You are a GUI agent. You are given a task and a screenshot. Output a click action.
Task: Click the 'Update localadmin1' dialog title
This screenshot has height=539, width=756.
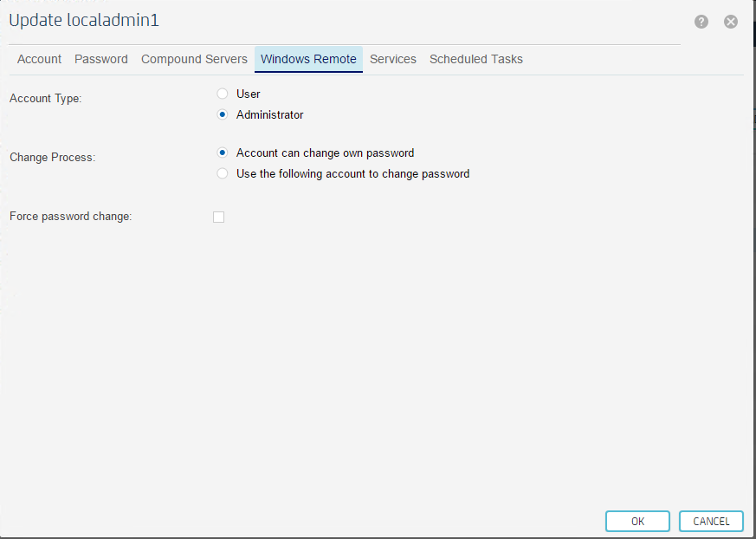click(x=84, y=21)
